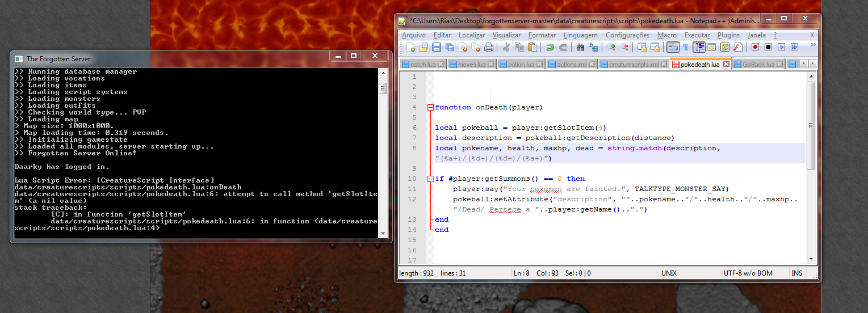
Task: Collapse the if block fold marker
Action: click(430, 179)
